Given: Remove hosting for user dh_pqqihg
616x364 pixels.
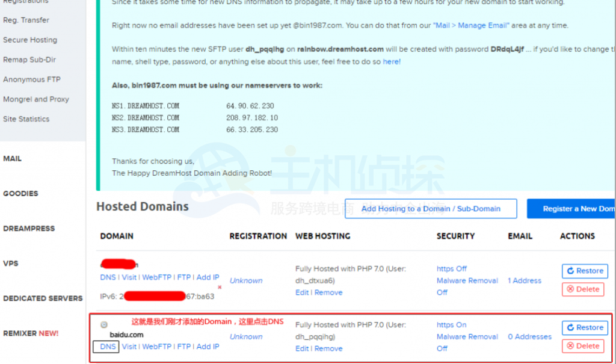Looking at the screenshot, I should point(328,349).
